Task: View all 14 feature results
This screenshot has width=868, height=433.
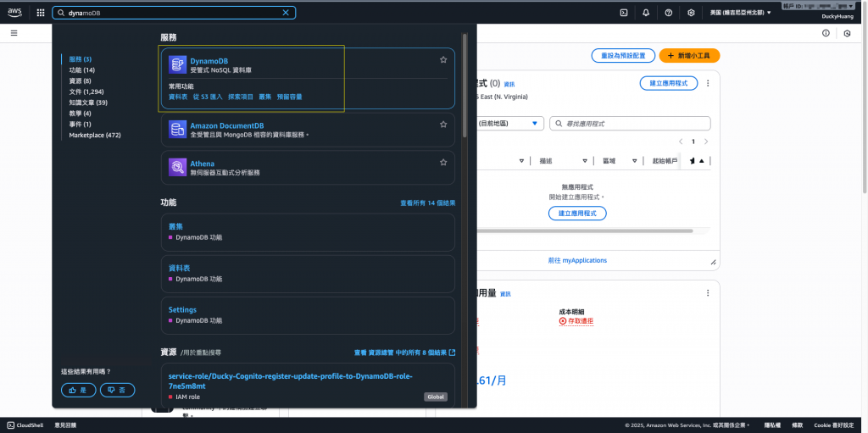Action: coord(428,203)
